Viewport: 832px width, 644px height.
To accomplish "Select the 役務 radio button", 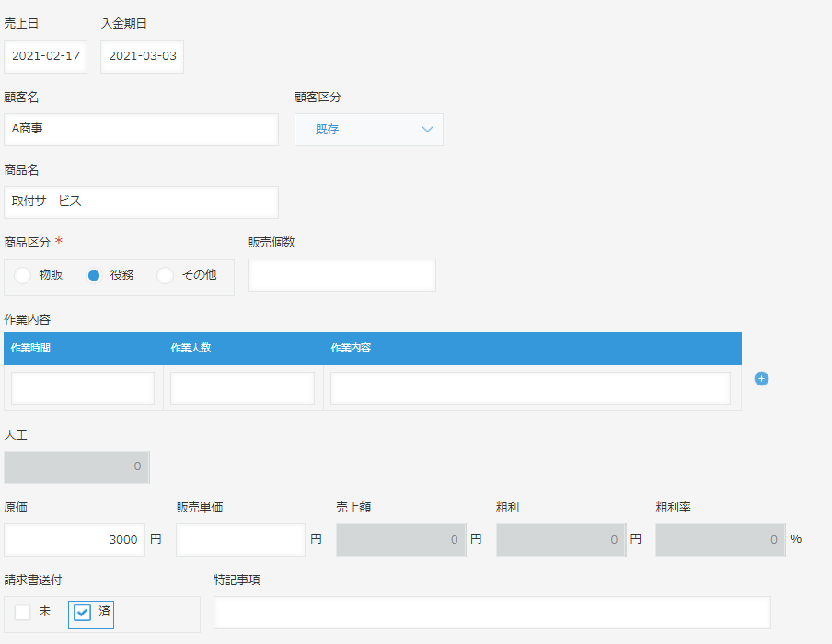I will click(x=94, y=275).
